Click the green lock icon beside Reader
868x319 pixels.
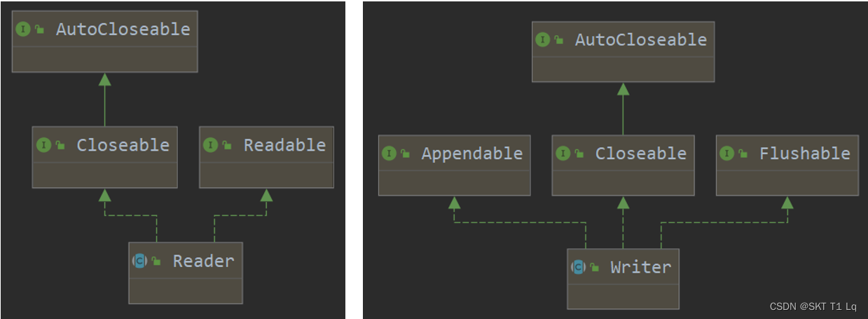(x=156, y=262)
